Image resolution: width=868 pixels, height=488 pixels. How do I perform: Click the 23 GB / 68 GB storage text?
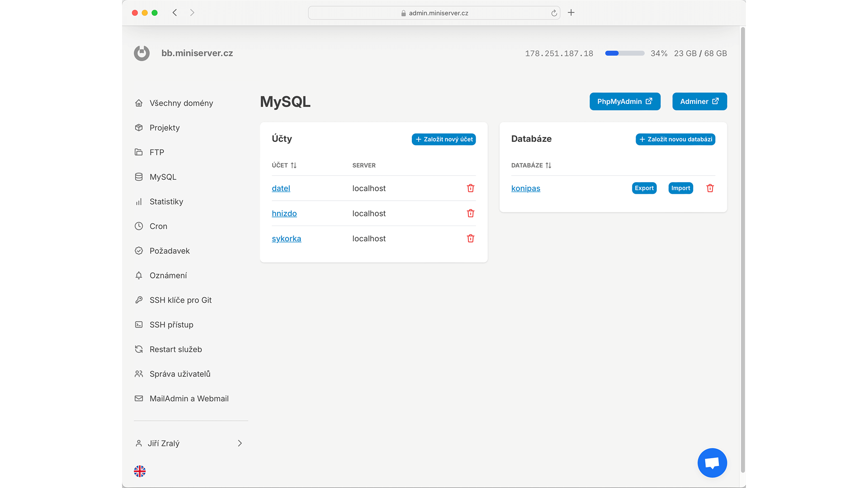click(700, 53)
